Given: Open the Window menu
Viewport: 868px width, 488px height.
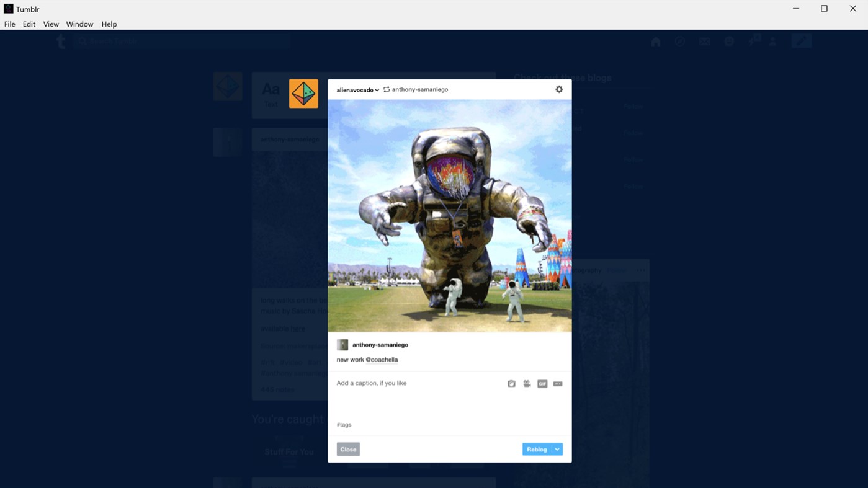Looking at the screenshot, I should coord(79,24).
